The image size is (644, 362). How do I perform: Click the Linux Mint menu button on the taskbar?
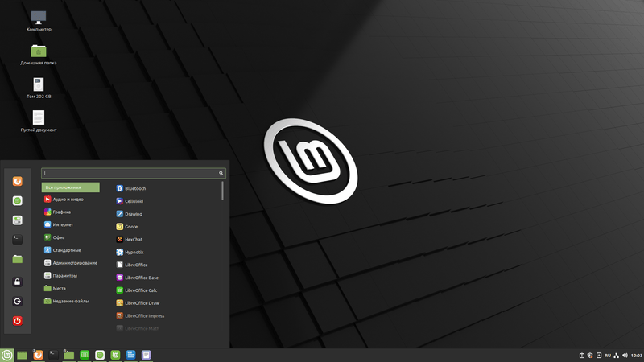point(7,355)
